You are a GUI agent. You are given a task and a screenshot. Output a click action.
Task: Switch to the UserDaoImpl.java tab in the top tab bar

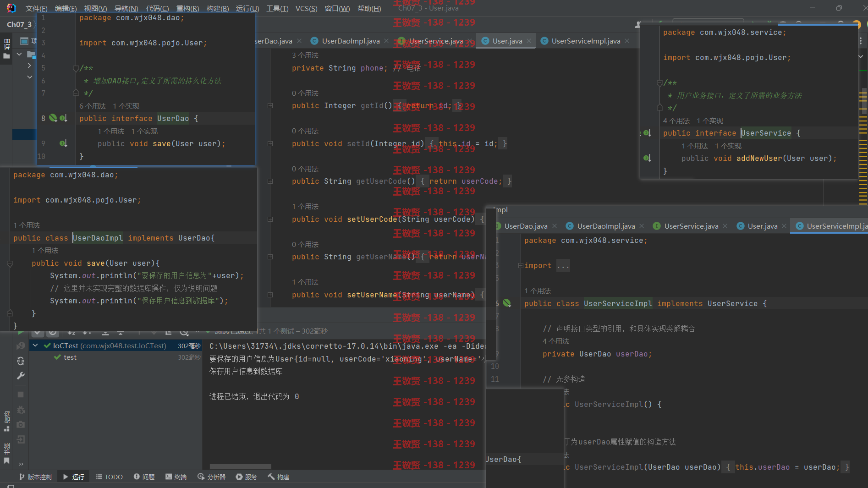(x=351, y=41)
